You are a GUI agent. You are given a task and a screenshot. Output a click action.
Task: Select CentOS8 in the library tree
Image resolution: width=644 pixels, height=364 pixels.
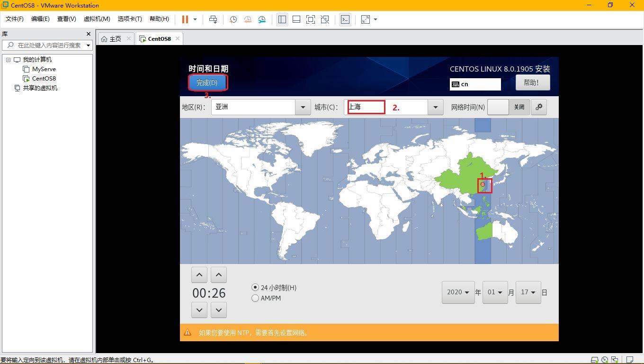(x=44, y=79)
